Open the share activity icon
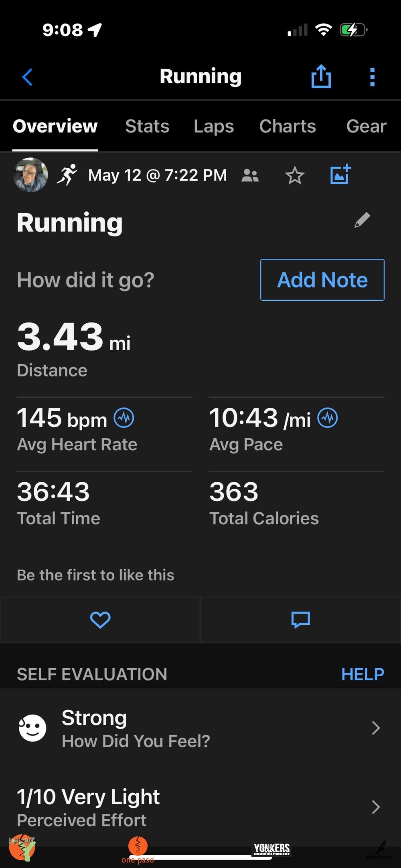Viewport: 401px width, 868px height. pos(321,76)
